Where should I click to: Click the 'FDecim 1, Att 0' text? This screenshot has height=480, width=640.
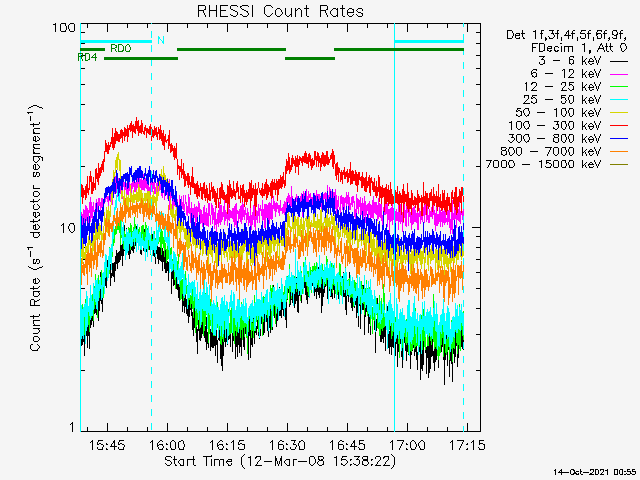pyautogui.click(x=579, y=48)
